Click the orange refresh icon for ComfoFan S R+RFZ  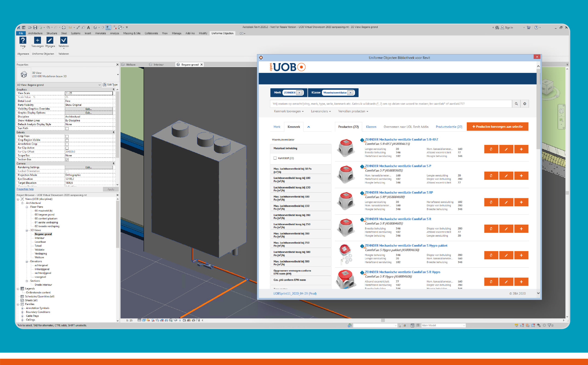click(x=491, y=149)
